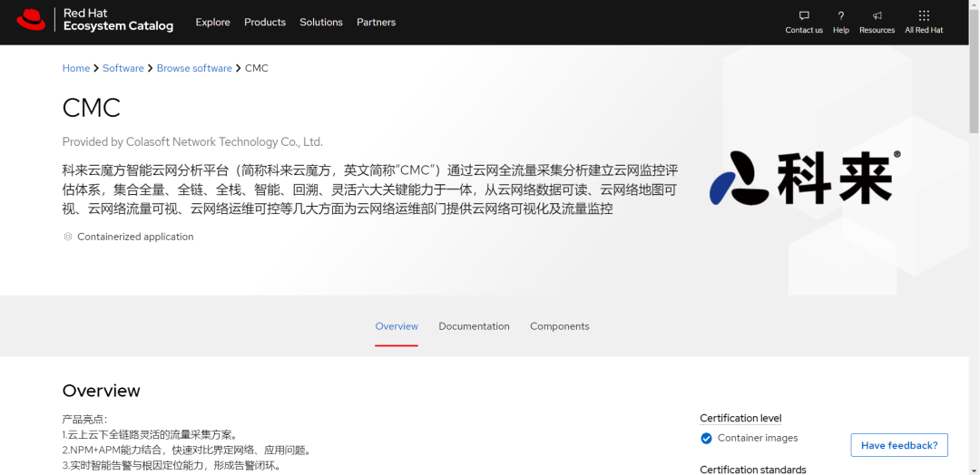Switch to the Overview tab
The image size is (980, 475).
[397, 326]
